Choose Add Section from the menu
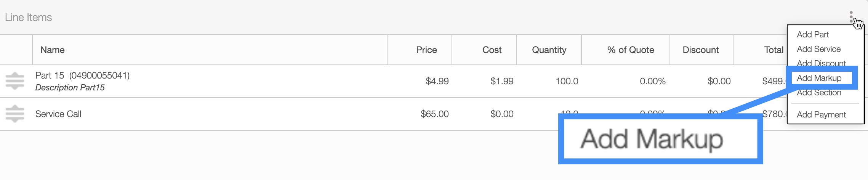 (819, 93)
